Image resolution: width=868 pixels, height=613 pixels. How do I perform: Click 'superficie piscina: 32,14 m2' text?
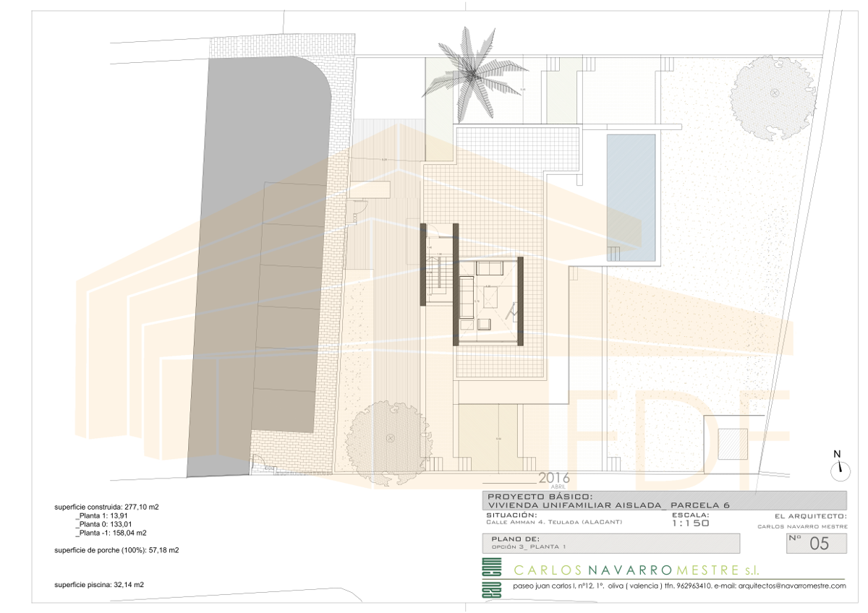click(99, 585)
